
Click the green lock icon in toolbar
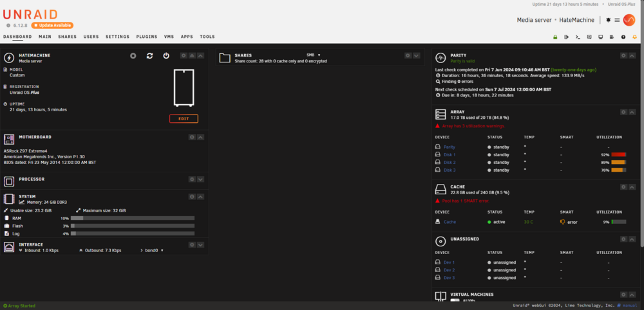click(555, 37)
